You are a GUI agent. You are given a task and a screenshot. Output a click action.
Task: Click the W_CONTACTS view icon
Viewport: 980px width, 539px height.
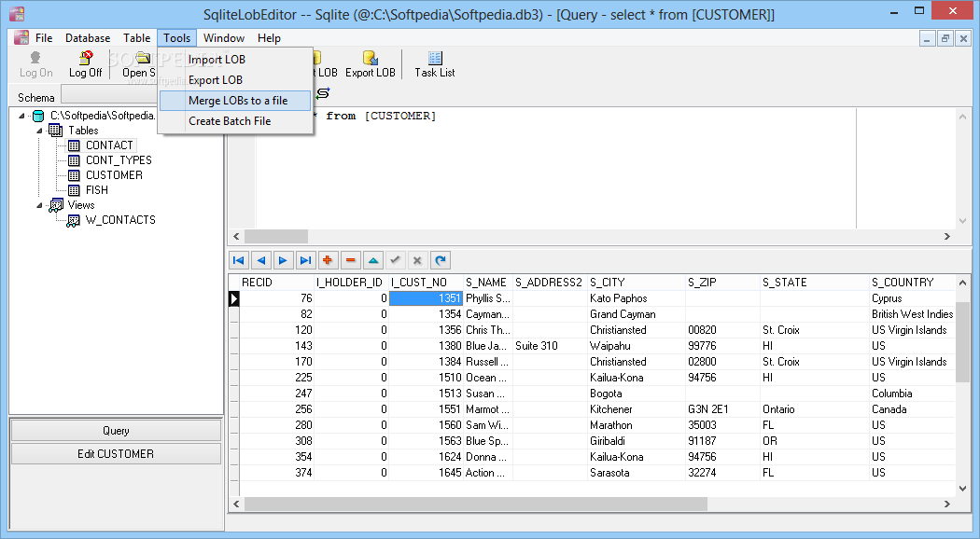[74, 220]
